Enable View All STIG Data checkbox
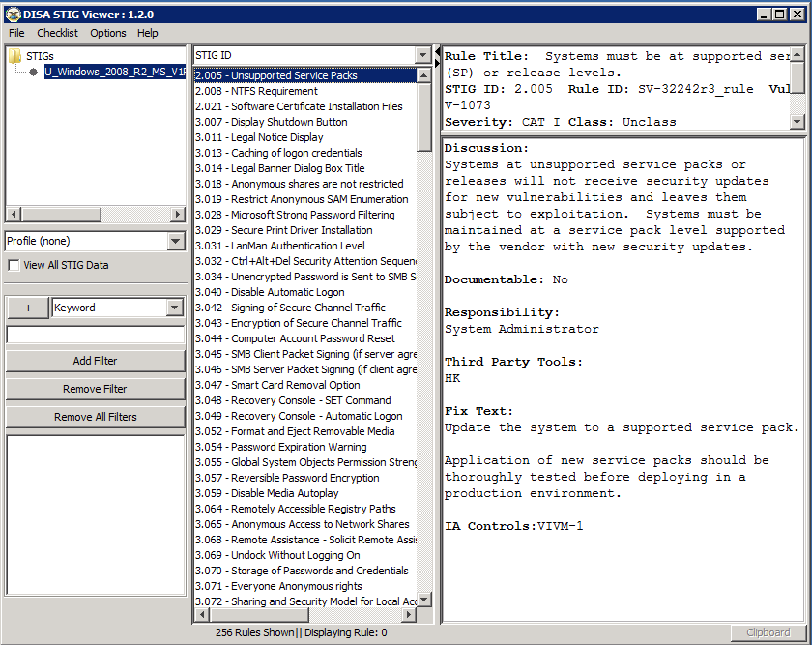Screen dimensions: 812x645 tap(14, 265)
